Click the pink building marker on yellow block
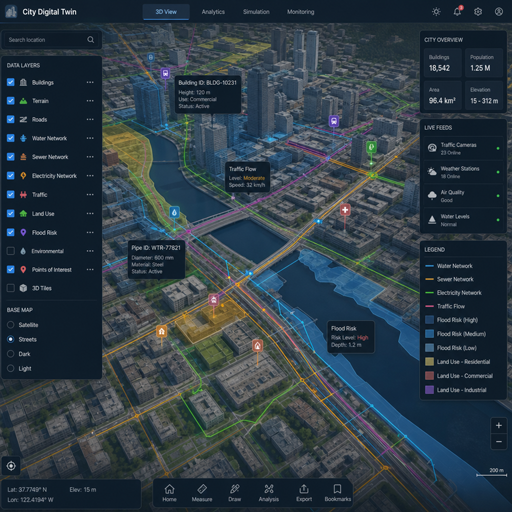 [214, 300]
